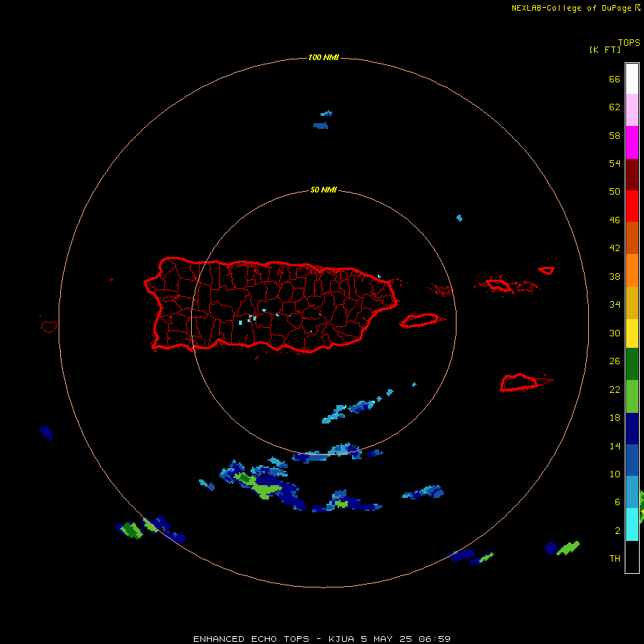Image resolution: width=644 pixels, height=644 pixels.
Task: Click the light-green echo at far southeast
Action: pyautogui.click(x=567, y=548)
